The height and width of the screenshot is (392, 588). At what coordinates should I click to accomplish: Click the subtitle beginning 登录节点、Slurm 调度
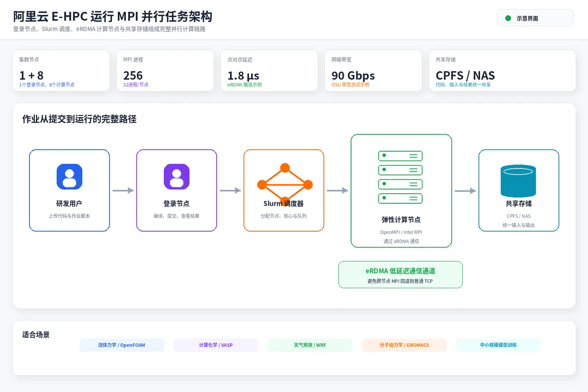click(109, 29)
